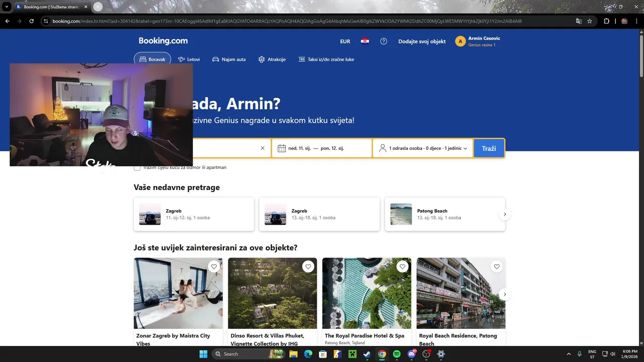Open File Explorer from the taskbar

293,354
